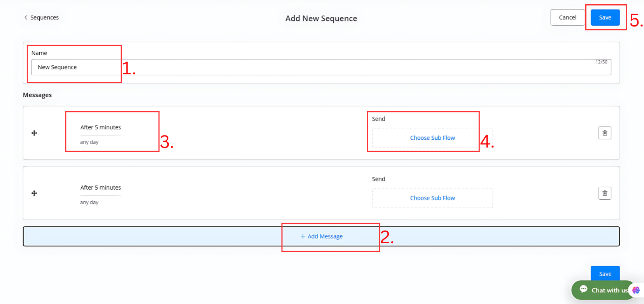
Task: Focus the Name input field
Action: pos(321,67)
